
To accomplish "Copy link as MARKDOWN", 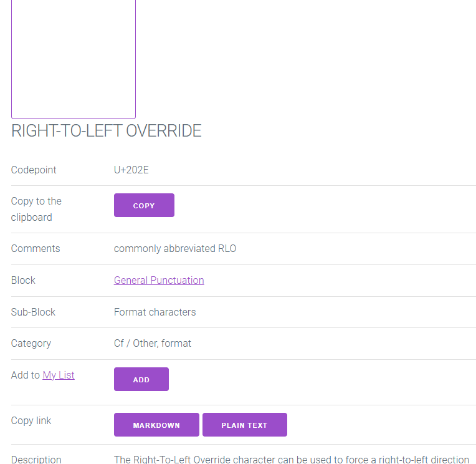I will tap(156, 425).
